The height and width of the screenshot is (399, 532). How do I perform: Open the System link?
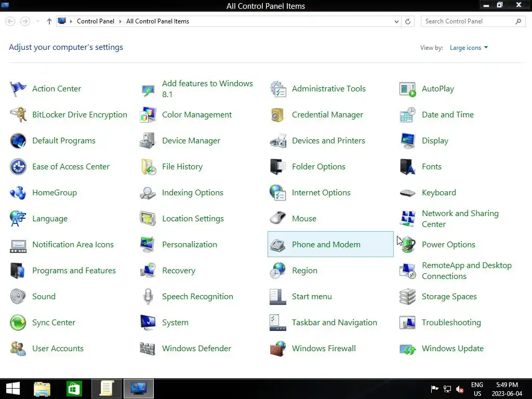click(175, 322)
